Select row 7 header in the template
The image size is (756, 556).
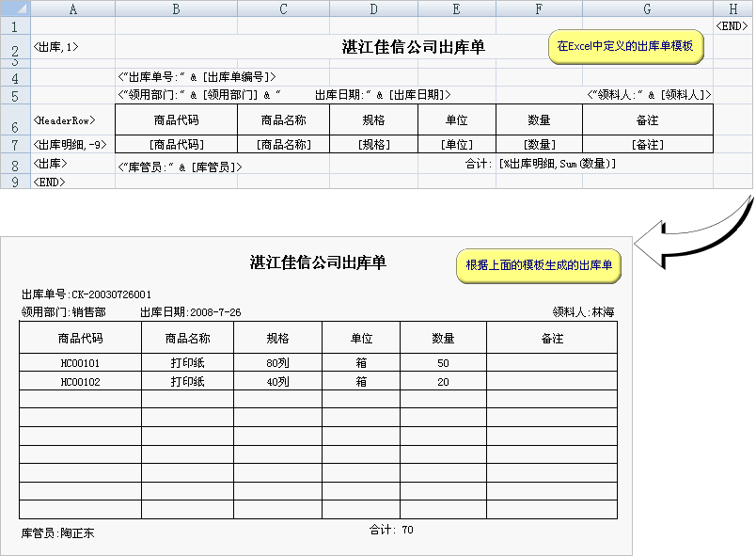tap(15, 144)
